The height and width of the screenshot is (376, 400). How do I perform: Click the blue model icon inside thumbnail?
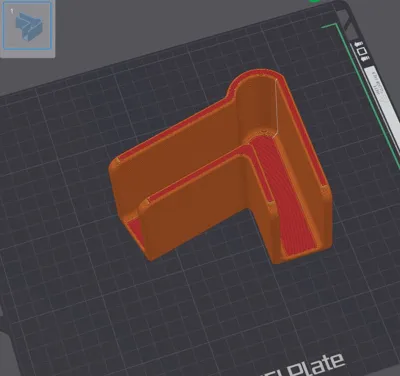point(29,26)
